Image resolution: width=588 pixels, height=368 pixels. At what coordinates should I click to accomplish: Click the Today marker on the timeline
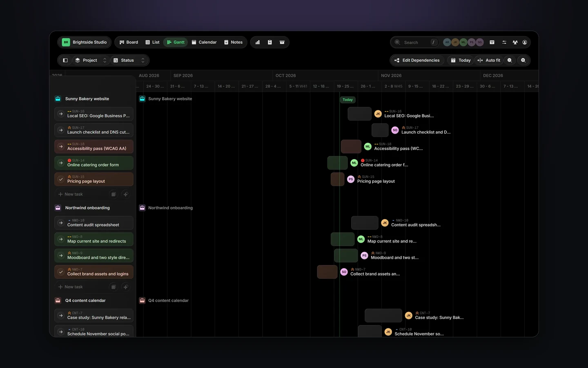[348, 100]
